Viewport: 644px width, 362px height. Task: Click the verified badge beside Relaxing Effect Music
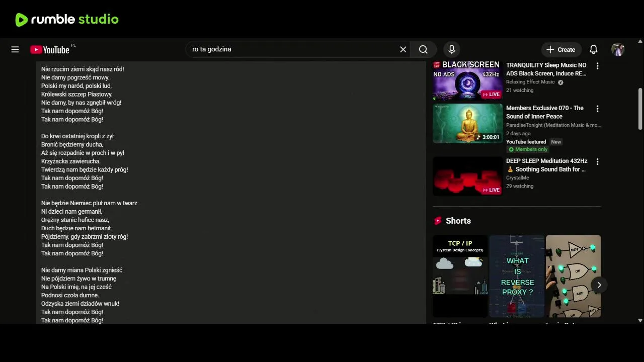click(x=560, y=82)
